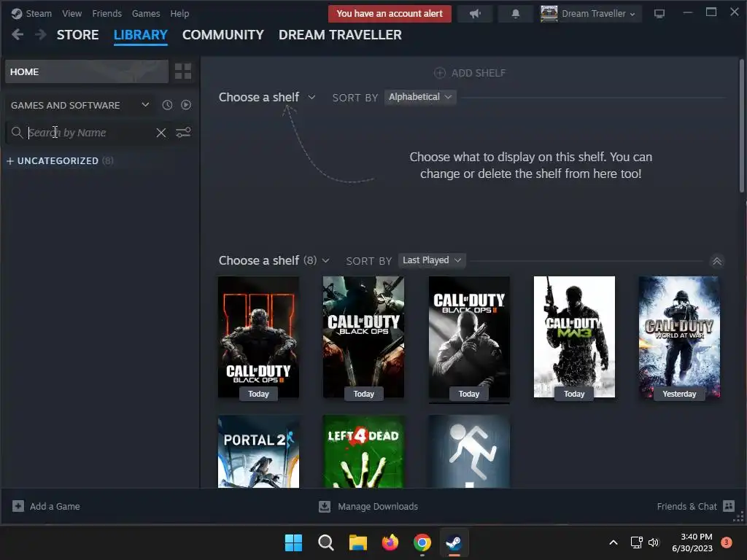The image size is (747, 560).
Task: Toggle sort by recent activity clock icon
Action: pyautogui.click(x=167, y=105)
